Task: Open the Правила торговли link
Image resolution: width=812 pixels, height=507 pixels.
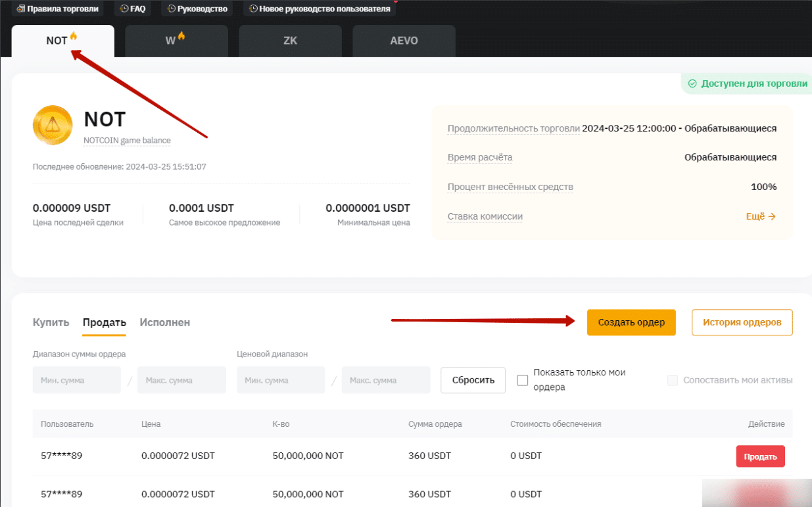Action: tap(58, 9)
